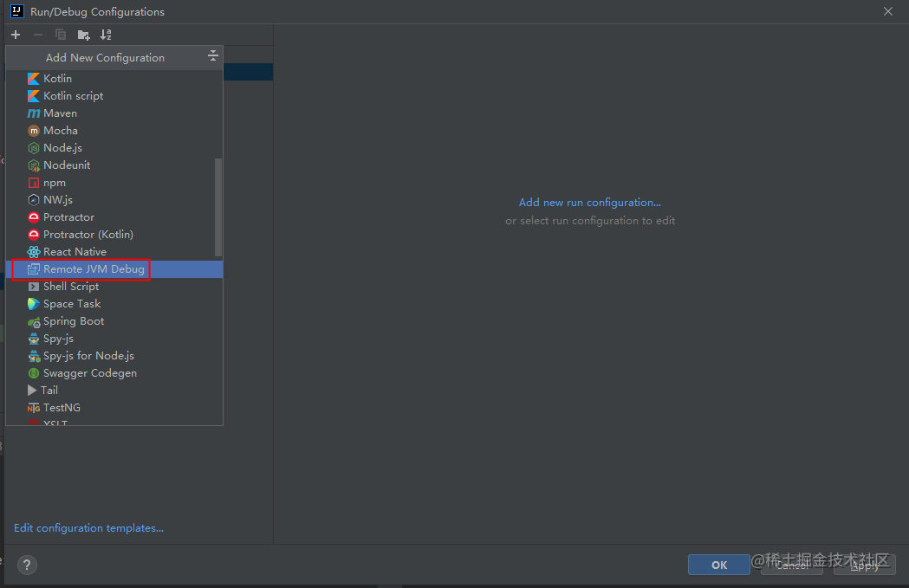The height and width of the screenshot is (588, 909).
Task: Click the new folder toolbar icon
Action: point(83,35)
